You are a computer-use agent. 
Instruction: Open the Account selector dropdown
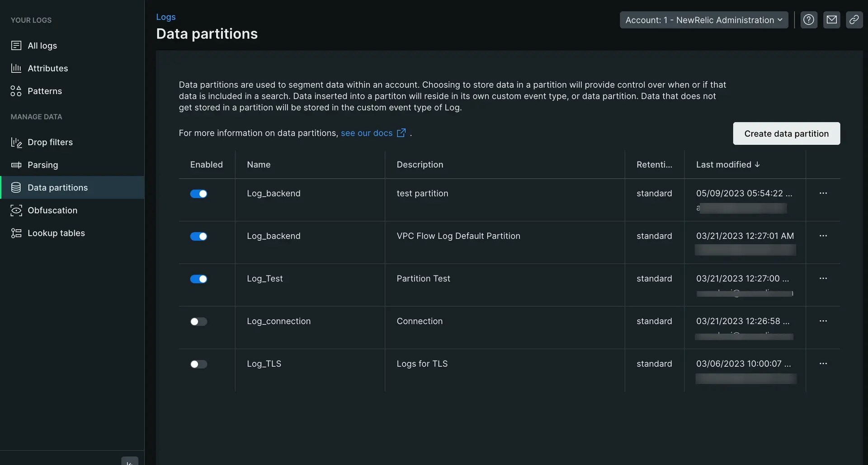click(x=703, y=20)
